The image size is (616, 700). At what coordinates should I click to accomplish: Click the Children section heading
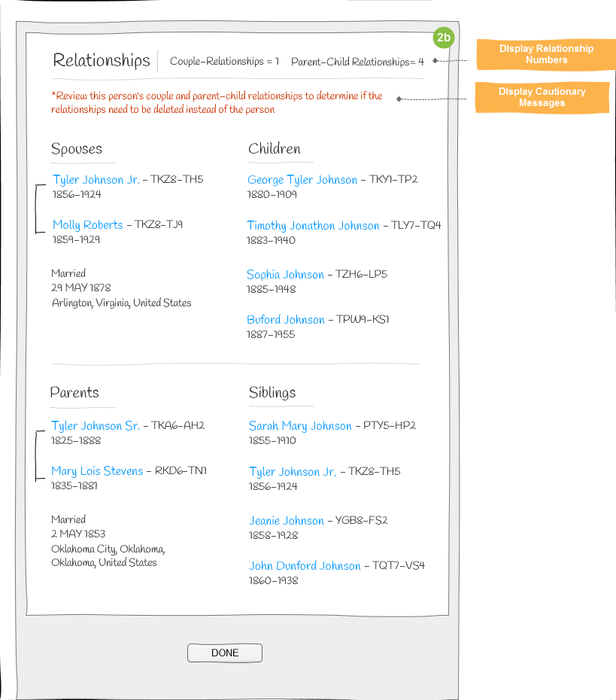coord(275,149)
